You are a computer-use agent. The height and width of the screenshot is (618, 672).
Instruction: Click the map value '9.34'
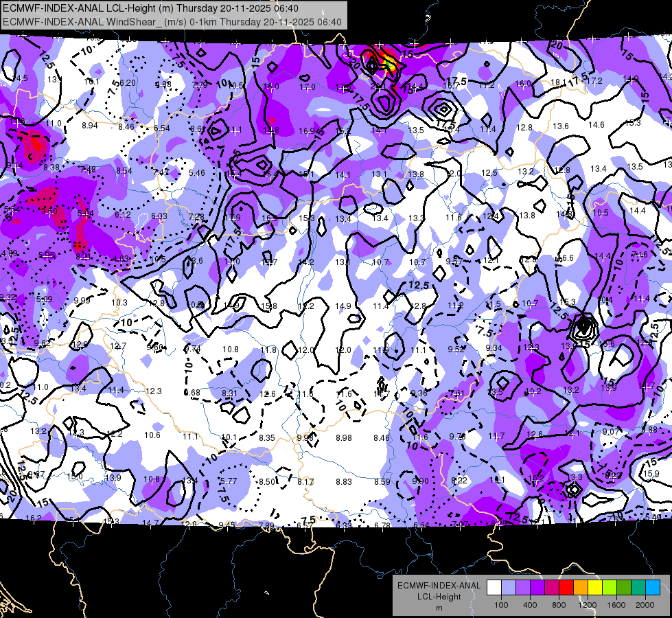coord(494,348)
